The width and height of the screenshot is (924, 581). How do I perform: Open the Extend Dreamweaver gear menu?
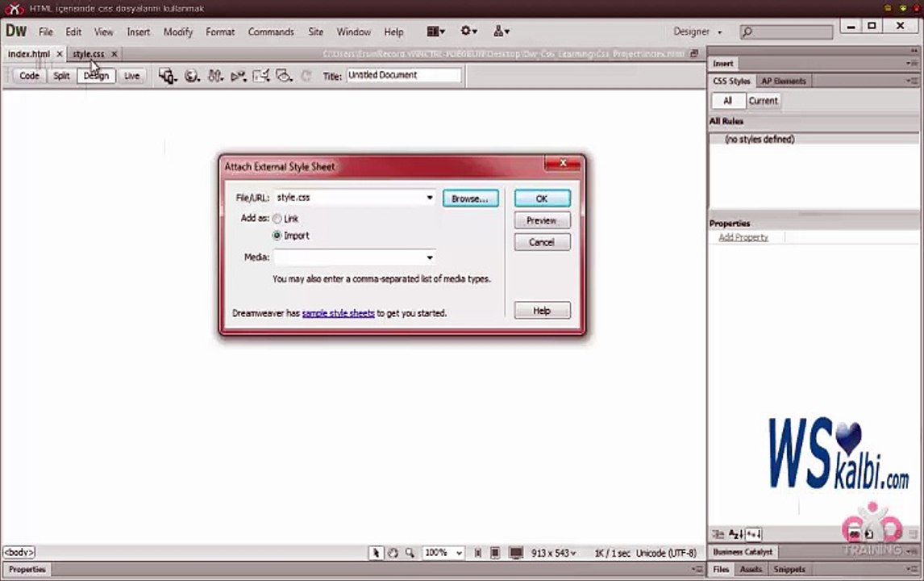click(x=469, y=31)
